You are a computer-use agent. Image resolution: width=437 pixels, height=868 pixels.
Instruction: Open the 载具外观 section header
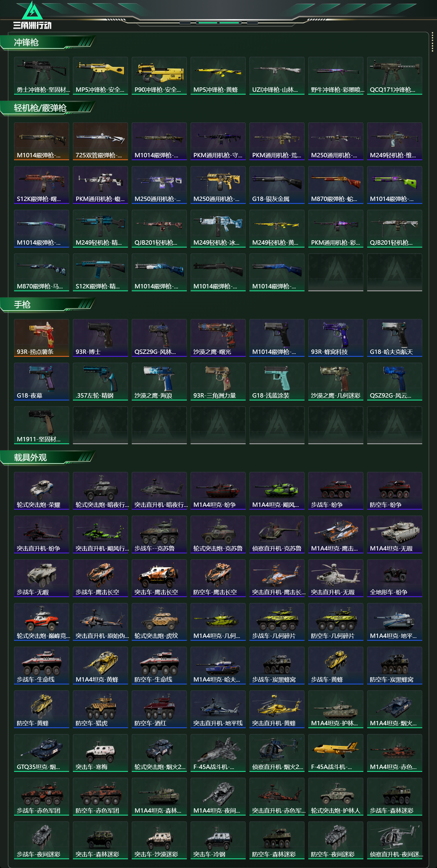coord(47,458)
